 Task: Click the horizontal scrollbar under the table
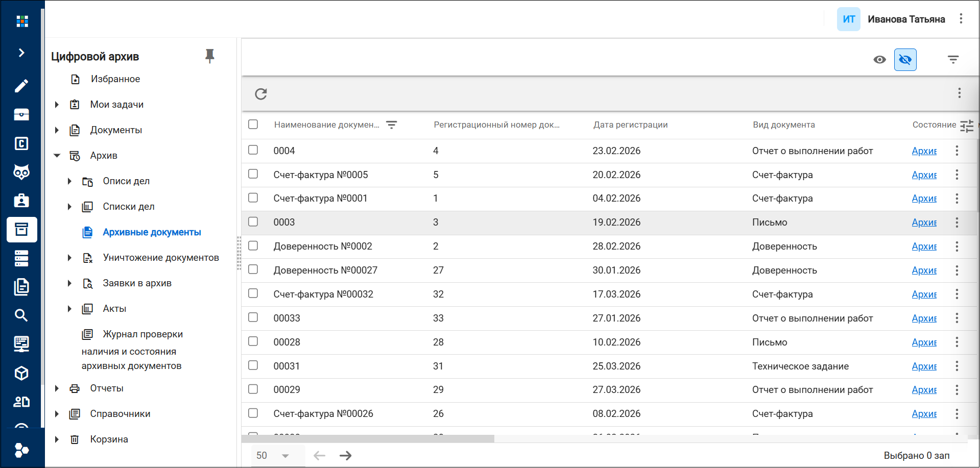[x=368, y=439]
